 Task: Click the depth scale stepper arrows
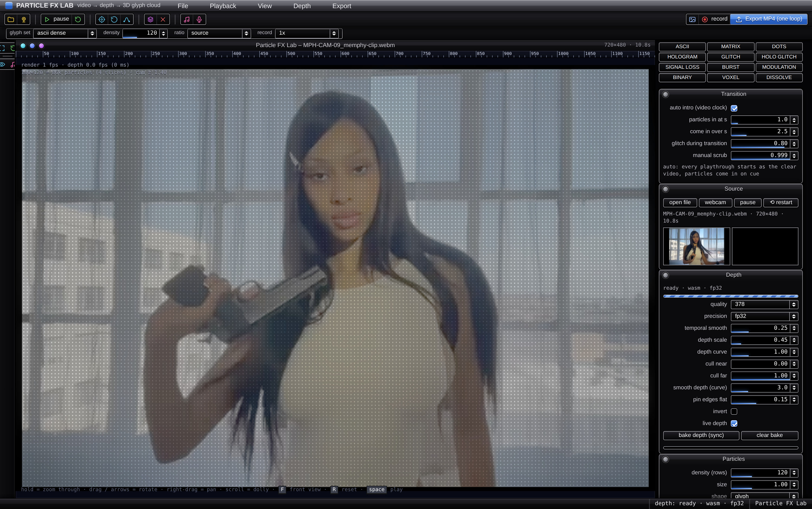tap(794, 340)
